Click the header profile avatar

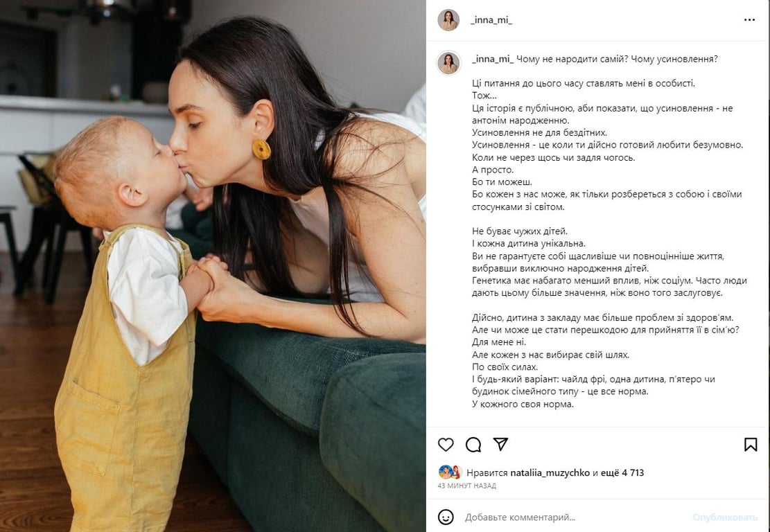448,20
